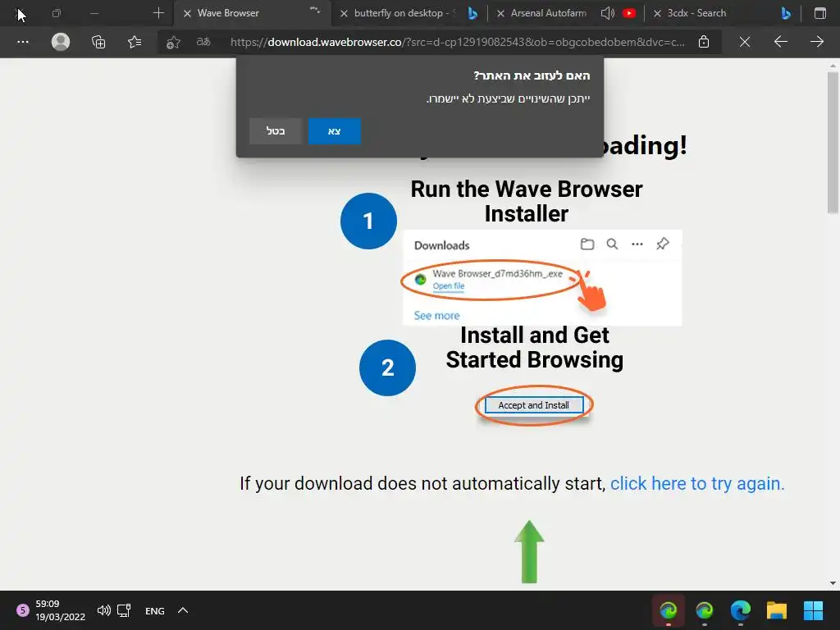Open the taskbar clock and date
The height and width of the screenshot is (630, 840).
pos(60,610)
